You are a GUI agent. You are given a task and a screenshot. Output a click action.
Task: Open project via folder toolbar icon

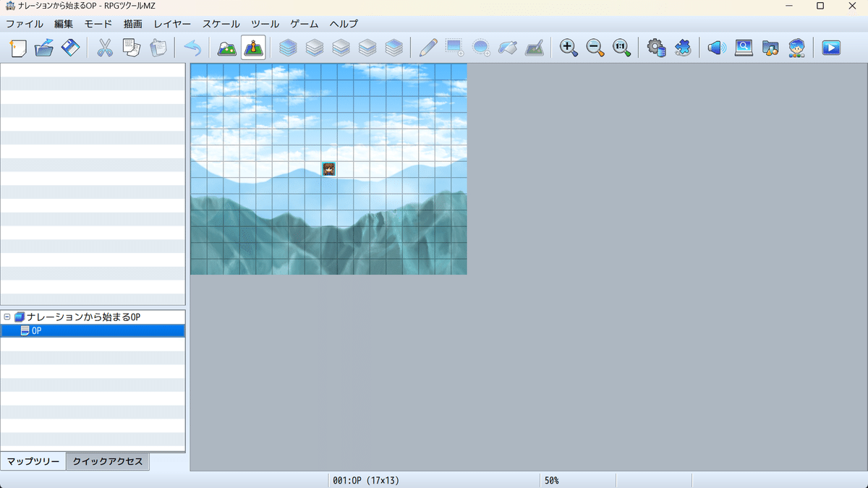tap(44, 48)
